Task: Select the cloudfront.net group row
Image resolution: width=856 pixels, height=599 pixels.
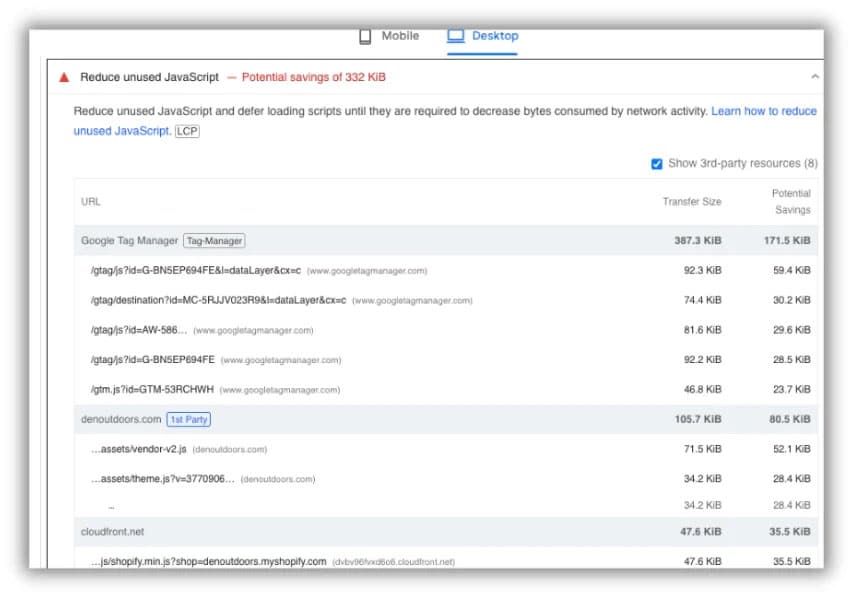Action: click(x=446, y=532)
